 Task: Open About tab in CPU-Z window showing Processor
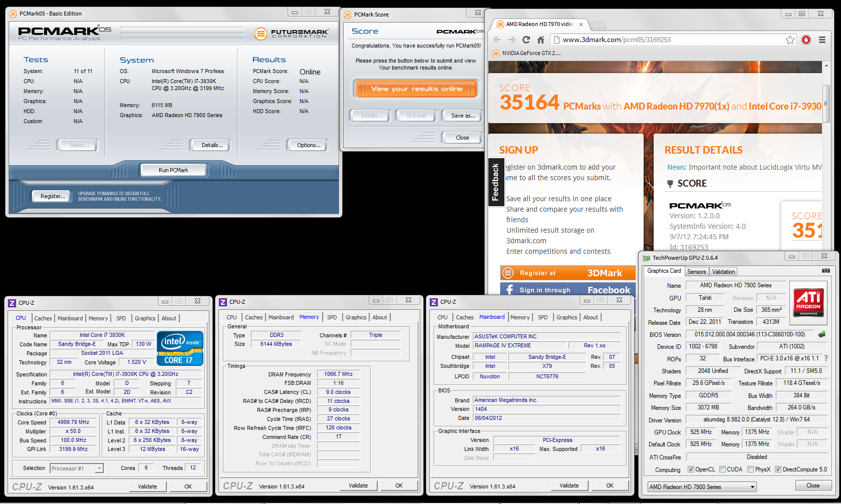pos(169,318)
